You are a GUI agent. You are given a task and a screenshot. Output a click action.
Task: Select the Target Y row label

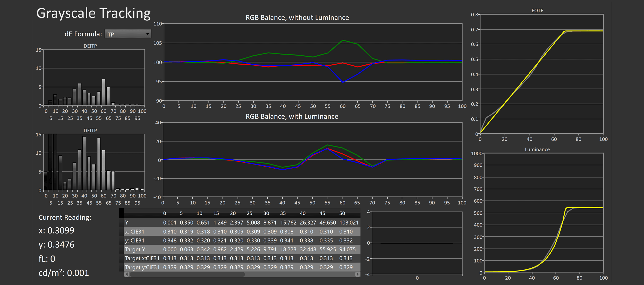135,249
